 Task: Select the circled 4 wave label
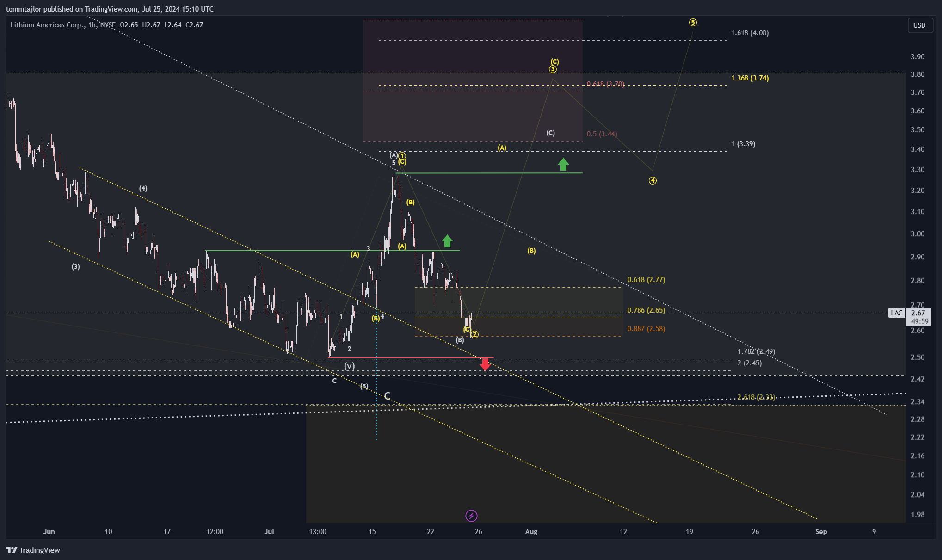[x=653, y=180]
